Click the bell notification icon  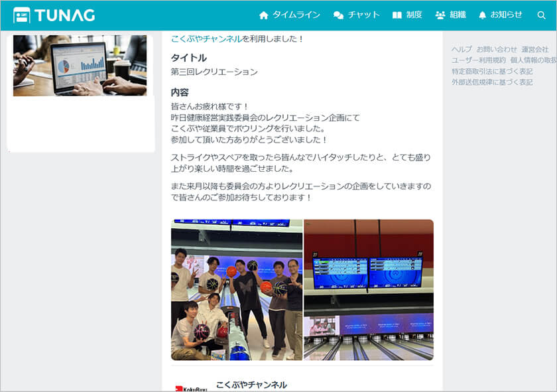coord(482,15)
